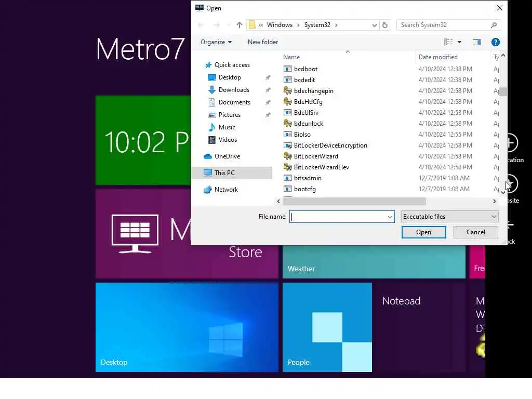Select This PC in navigation pane
Image resolution: width=532 pixels, height=399 pixels.
tap(232, 172)
